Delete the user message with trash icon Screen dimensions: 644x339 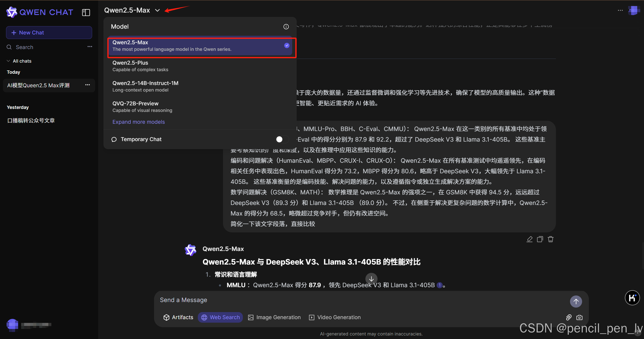click(550, 239)
